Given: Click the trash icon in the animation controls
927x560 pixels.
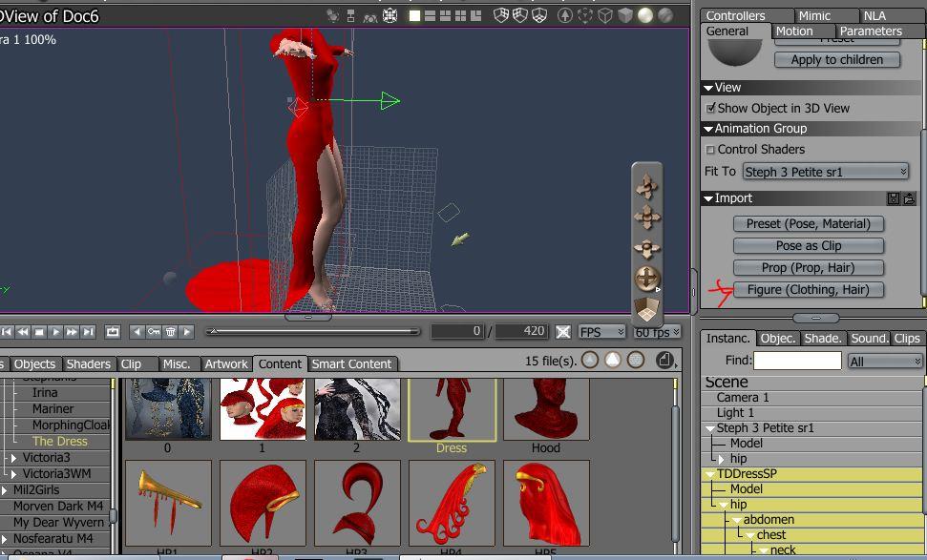Looking at the screenshot, I should pyautogui.click(x=170, y=332).
